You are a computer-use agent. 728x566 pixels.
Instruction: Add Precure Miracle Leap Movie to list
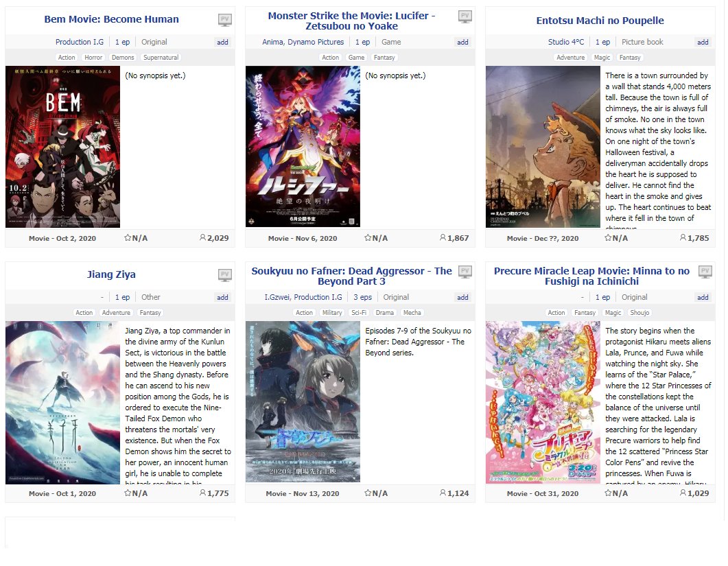point(703,298)
